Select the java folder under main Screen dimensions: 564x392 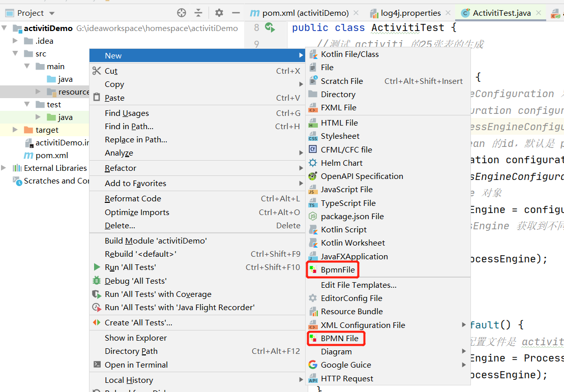coord(60,79)
